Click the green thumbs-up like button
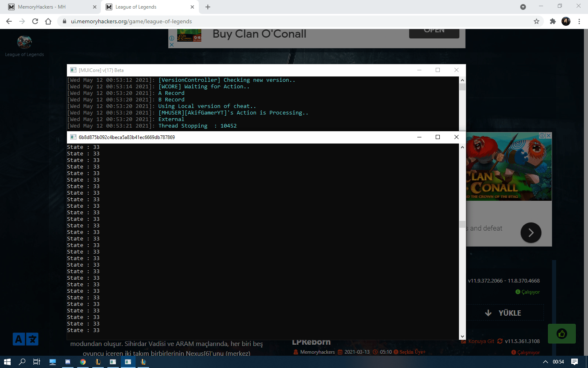This screenshot has width=588, height=368. [x=562, y=334]
